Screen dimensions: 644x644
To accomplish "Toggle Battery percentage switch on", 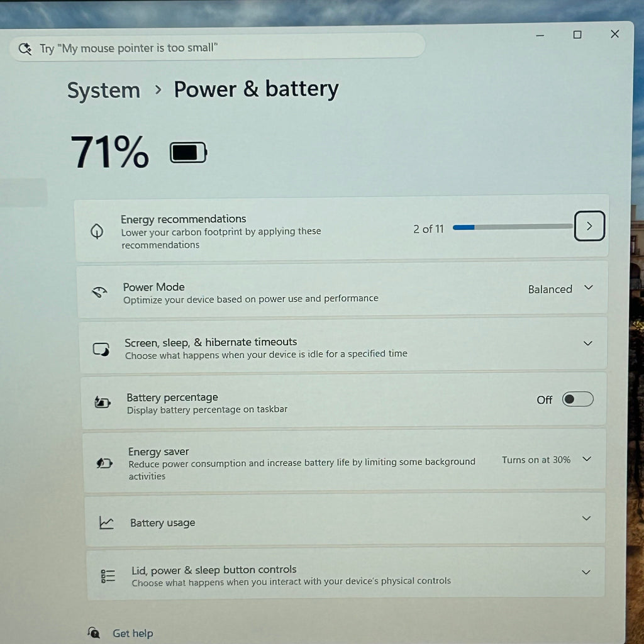I will pos(577,399).
